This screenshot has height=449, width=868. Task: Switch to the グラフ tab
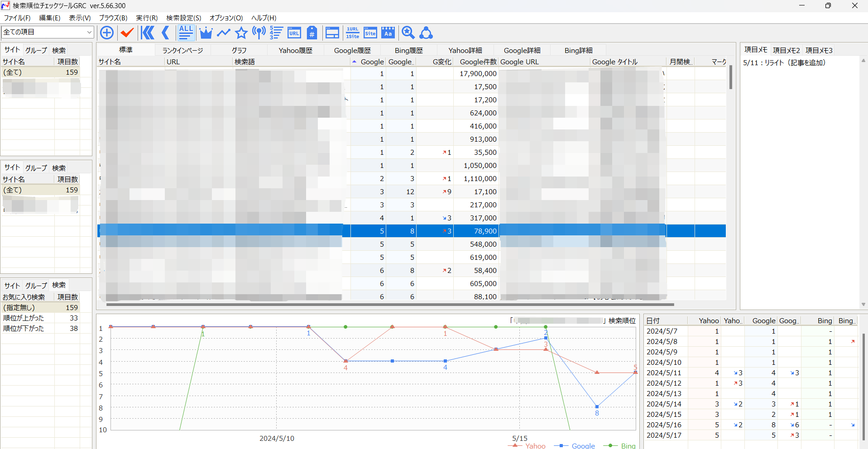click(239, 50)
